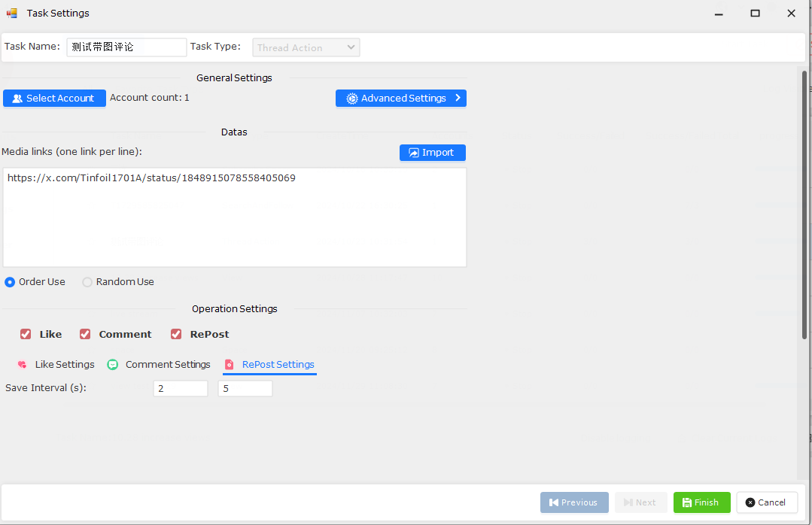Expand Advanced Settings using the chevron arrow
812x525 pixels.
(x=458, y=98)
